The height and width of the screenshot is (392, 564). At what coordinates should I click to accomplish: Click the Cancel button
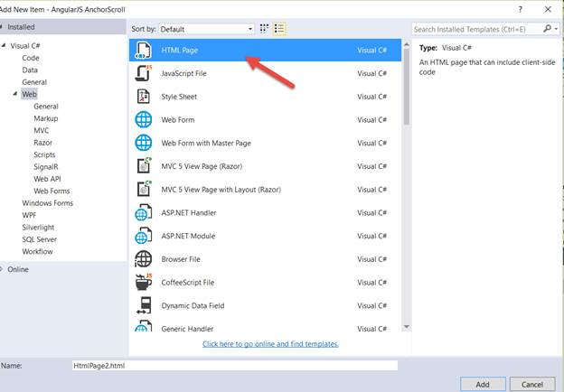tap(532, 384)
